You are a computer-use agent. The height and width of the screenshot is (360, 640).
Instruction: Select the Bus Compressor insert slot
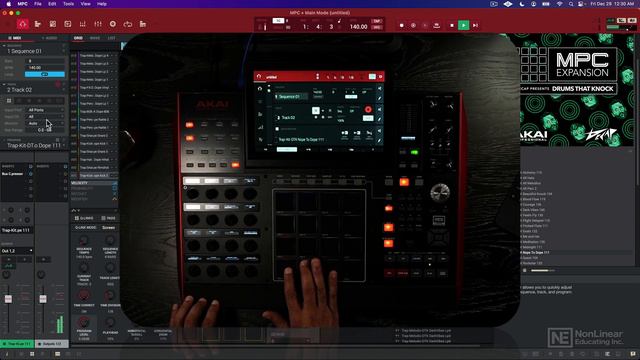point(15,174)
